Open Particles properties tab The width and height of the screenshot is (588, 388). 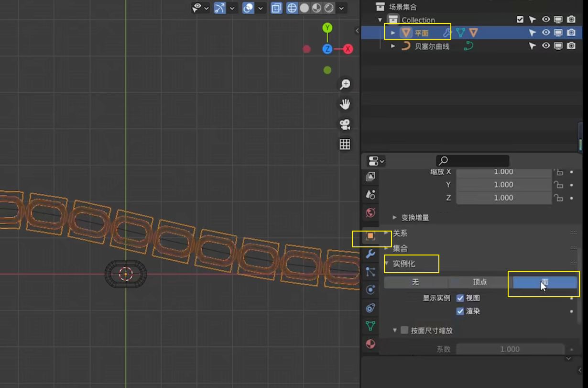[370, 272]
